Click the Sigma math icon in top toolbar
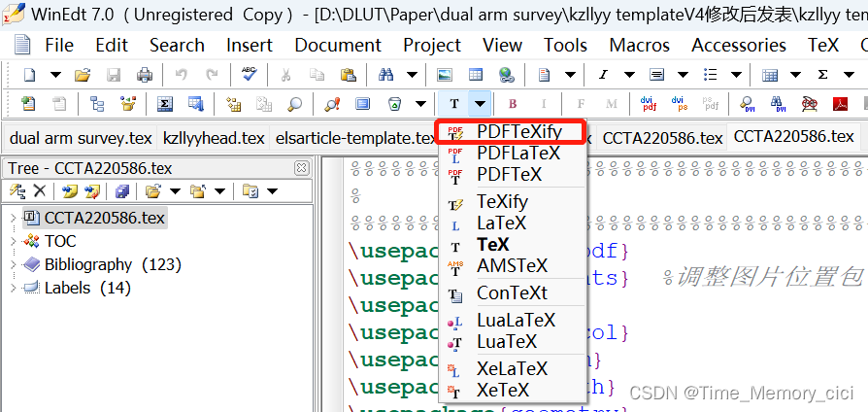Image resolution: width=868 pixels, height=412 pixels. [x=822, y=74]
